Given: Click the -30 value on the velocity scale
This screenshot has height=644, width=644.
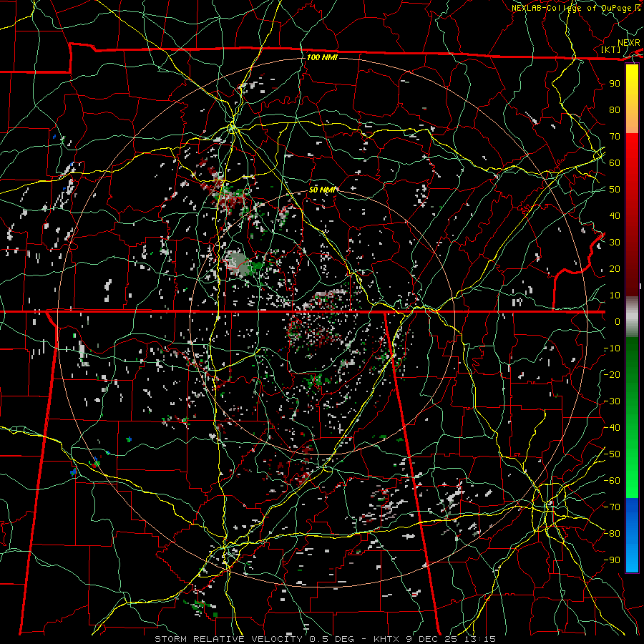Looking at the screenshot, I should click(612, 401).
